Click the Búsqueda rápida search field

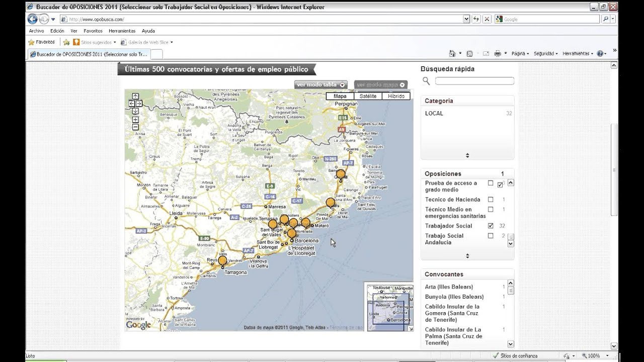click(x=474, y=81)
